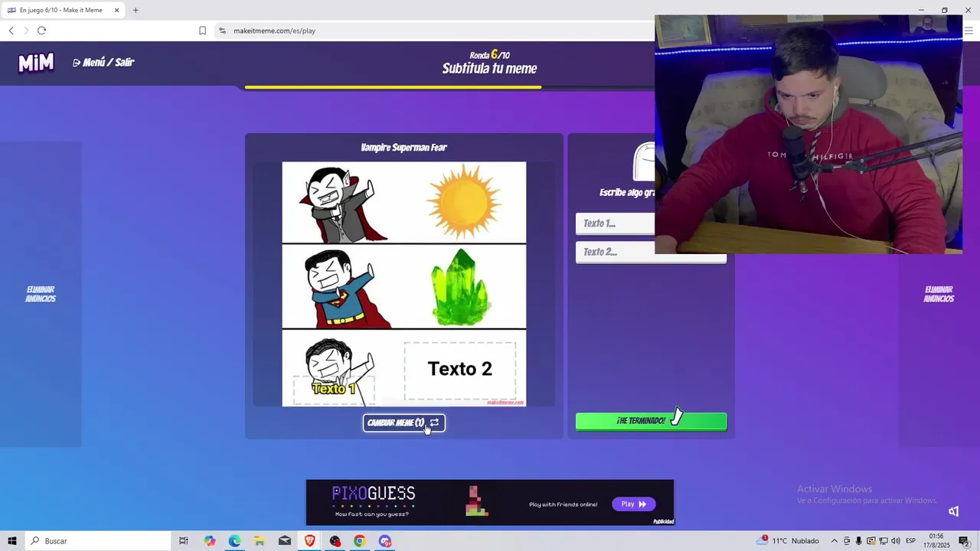980x551 pixels.
Task: Click Eliminar Anuncios on right side
Action: pyautogui.click(x=939, y=294)
